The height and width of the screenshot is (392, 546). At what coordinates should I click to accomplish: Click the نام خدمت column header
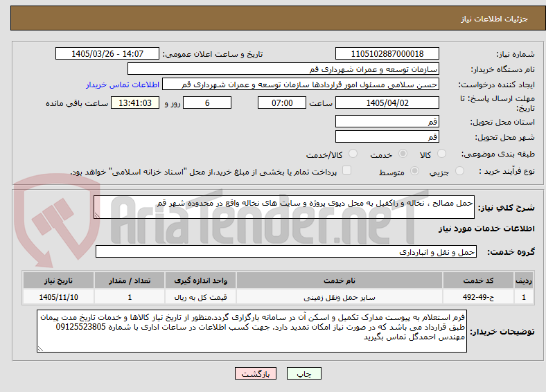[x=339, y=280]
